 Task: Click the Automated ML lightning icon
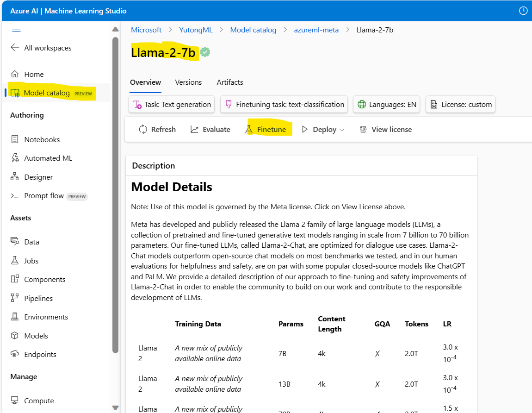15,158
